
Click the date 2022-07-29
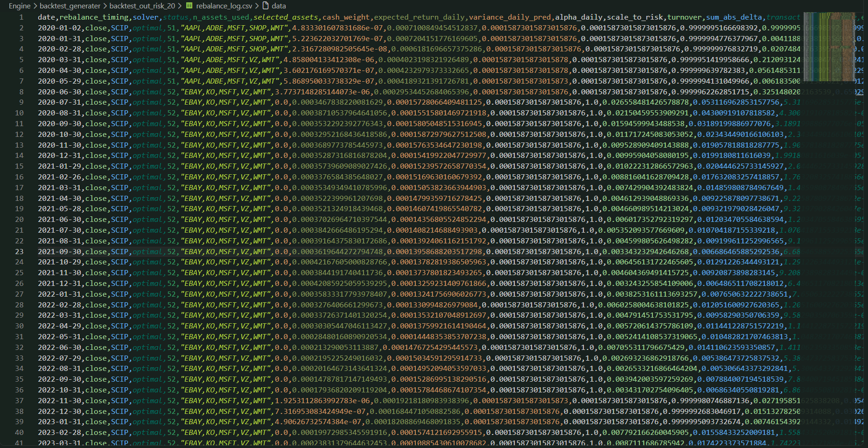[59, 358]
